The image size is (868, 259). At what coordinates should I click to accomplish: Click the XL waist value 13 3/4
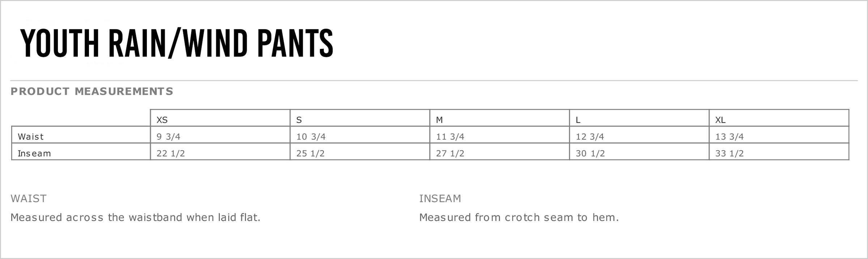729,137
